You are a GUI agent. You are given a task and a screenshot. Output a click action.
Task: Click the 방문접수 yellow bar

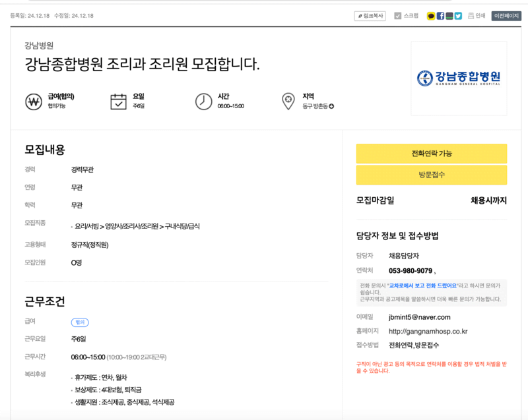click(x=431, y=175)
